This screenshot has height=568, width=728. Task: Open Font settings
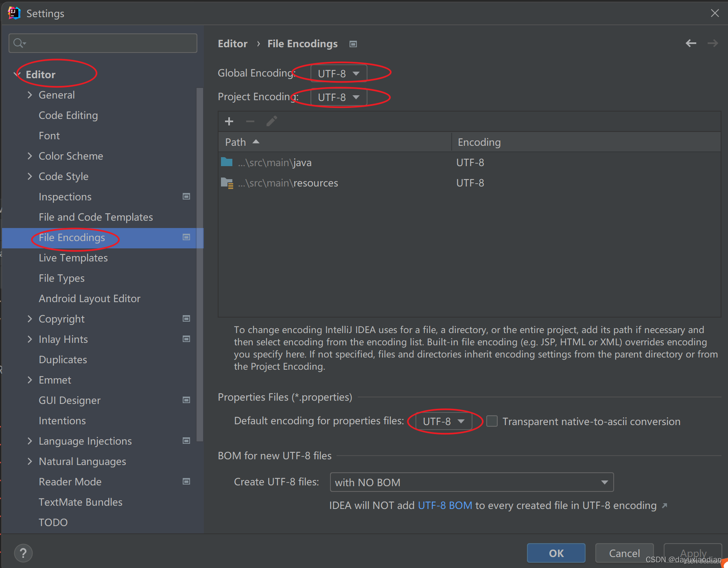tap(49, 136)
